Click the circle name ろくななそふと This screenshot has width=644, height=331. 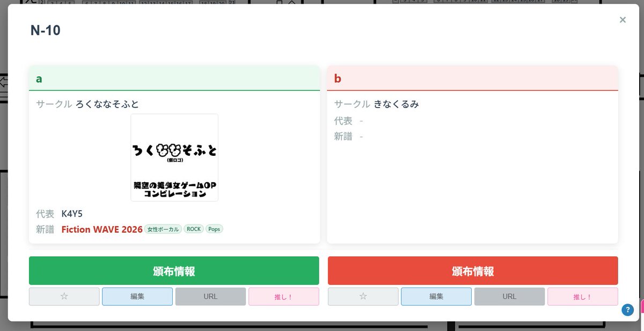(x=106, y=104)
